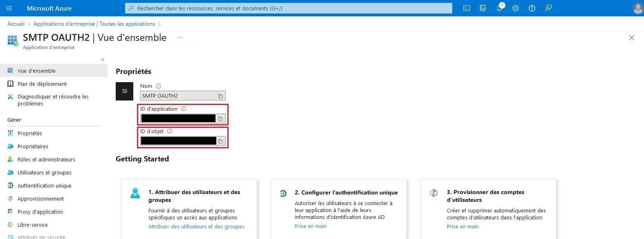Close the Vue d'ensemble blade
Screen dimensions: 644x239
coord(632,38)
